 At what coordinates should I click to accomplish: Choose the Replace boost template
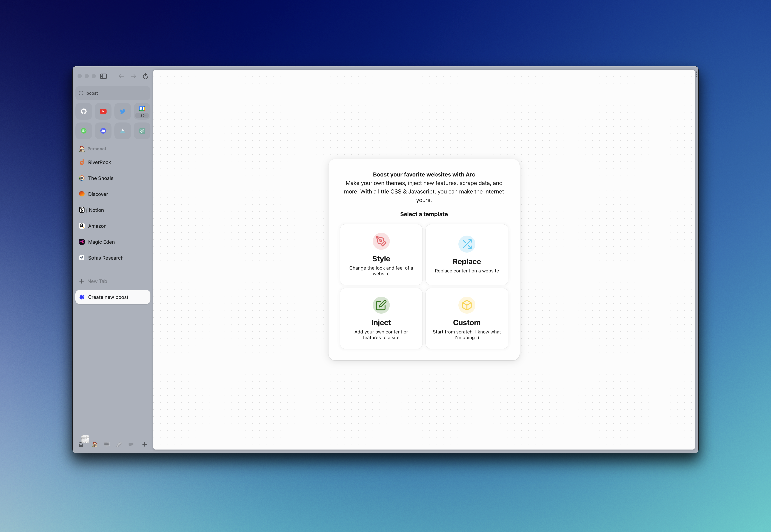(x=467, y=255)
